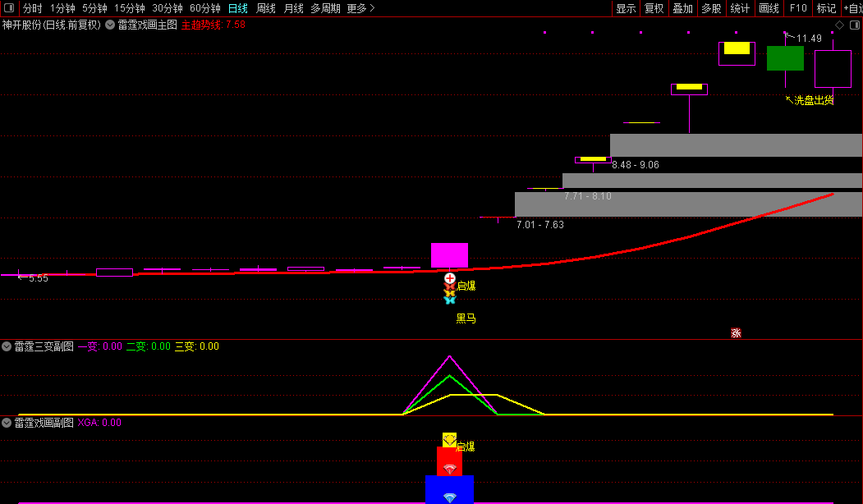Viewport: 863px width, 504px height.
Task: Click the +自选 add to watchlist button
Action: 852,8
